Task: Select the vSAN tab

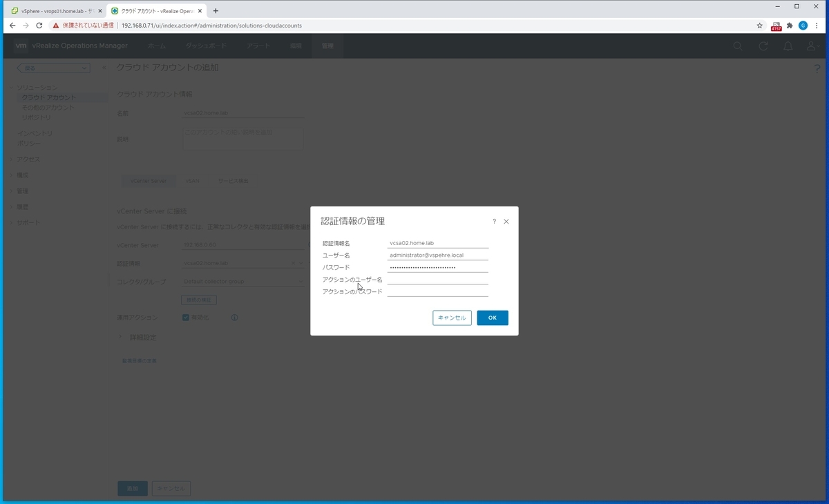Action: click(192, 181)
